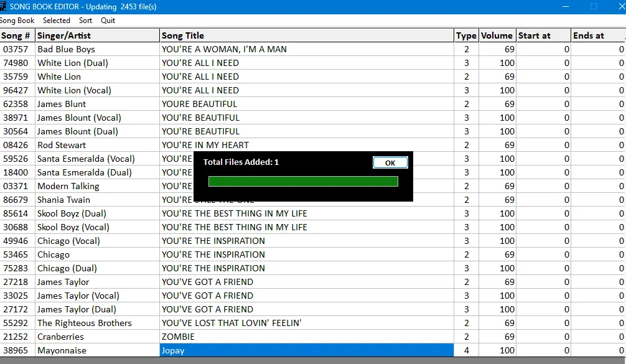Image resolution: width=626 pixels, height=364 pixels.
Task: Click The Righteous Brothers cell
Action: click(98, 323)
